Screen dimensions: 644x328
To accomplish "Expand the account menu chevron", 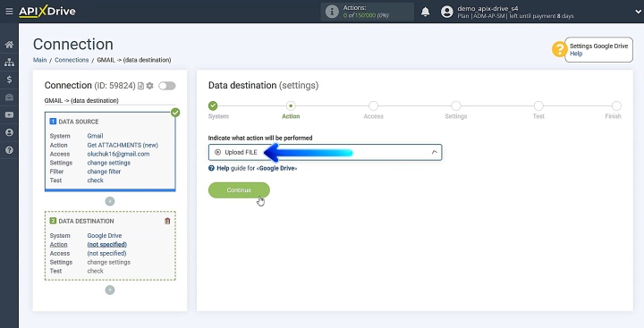I will point(638,12).
